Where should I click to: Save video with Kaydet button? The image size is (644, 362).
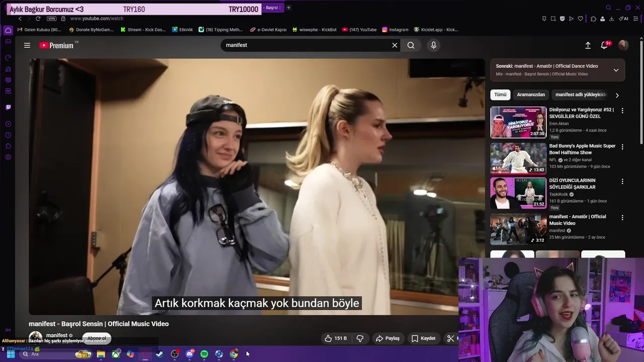coord(424,338)
